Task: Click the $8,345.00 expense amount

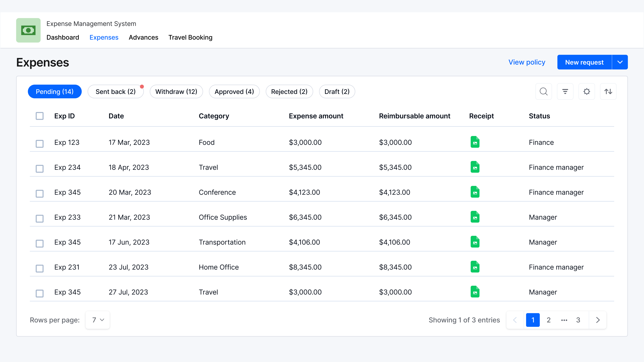Action: click(x=305, y=267)
